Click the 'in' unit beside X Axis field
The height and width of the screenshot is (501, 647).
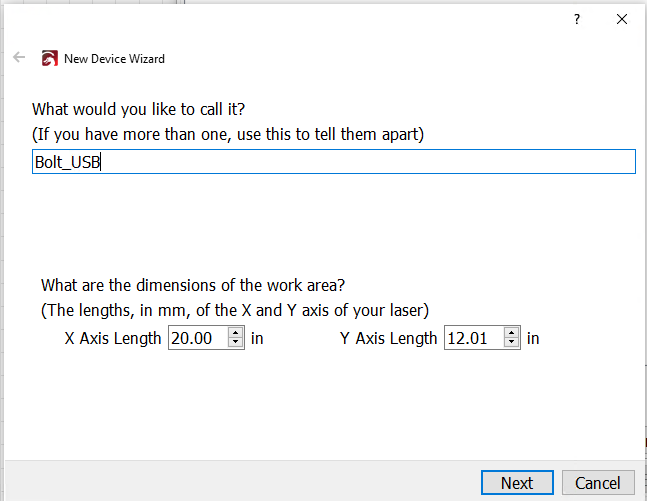pos(257,338)
